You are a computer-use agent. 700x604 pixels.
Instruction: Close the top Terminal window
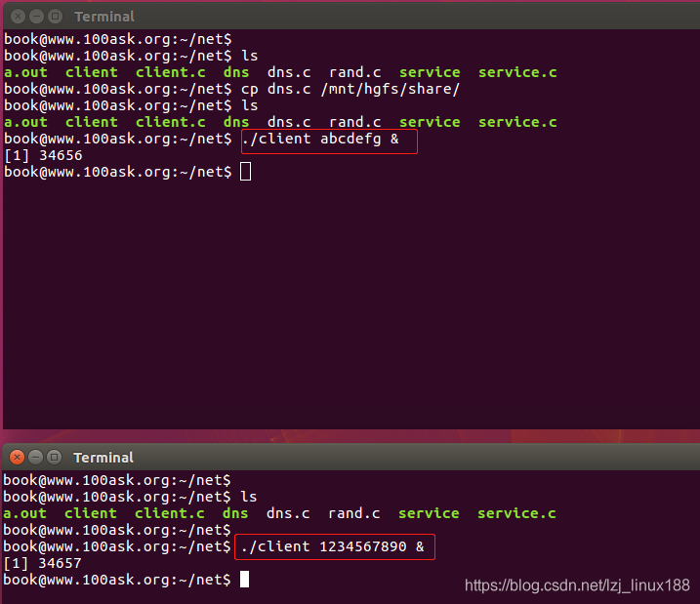[18, 17]
